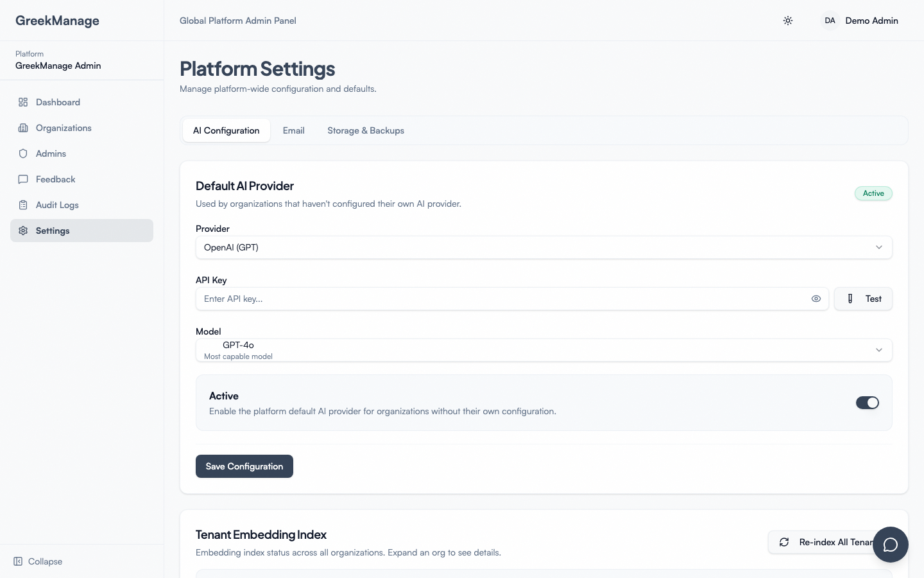Open Feedback with the chat bubble icon

pyautogui.click(x=23, y=179)
